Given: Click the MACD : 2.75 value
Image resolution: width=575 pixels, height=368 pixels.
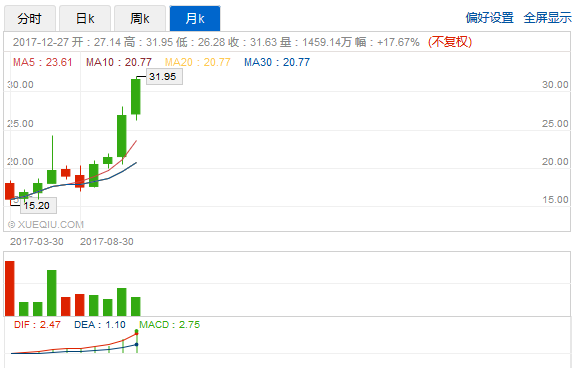Looking at the screenshot, I should pyautogui.click(x=170, y=325).
